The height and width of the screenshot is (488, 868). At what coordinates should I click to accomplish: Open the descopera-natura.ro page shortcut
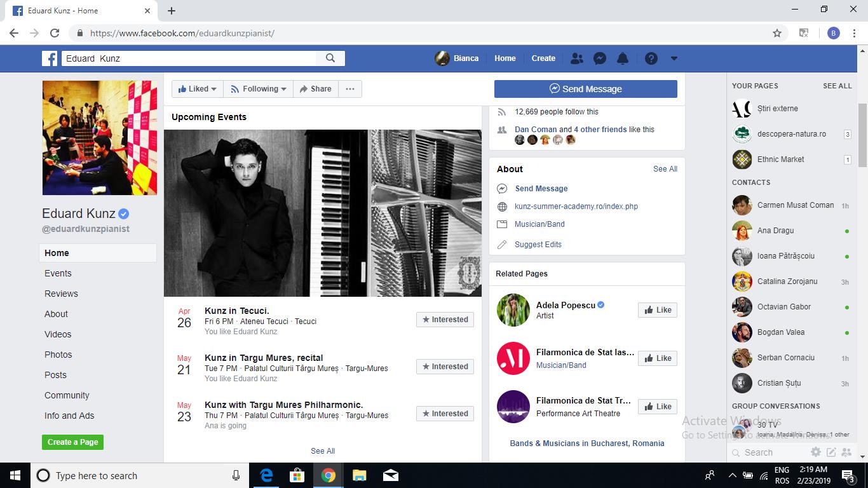791,134
